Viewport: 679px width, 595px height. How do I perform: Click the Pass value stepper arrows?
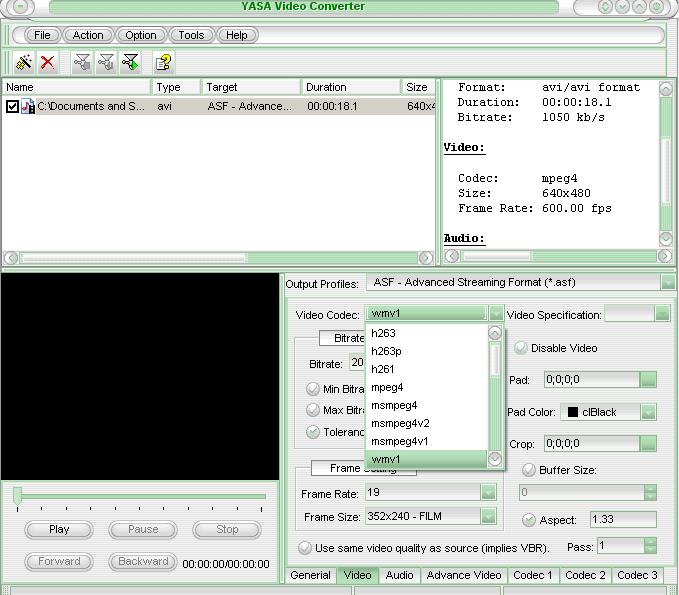pyautogui.click(x=650, y=546)
